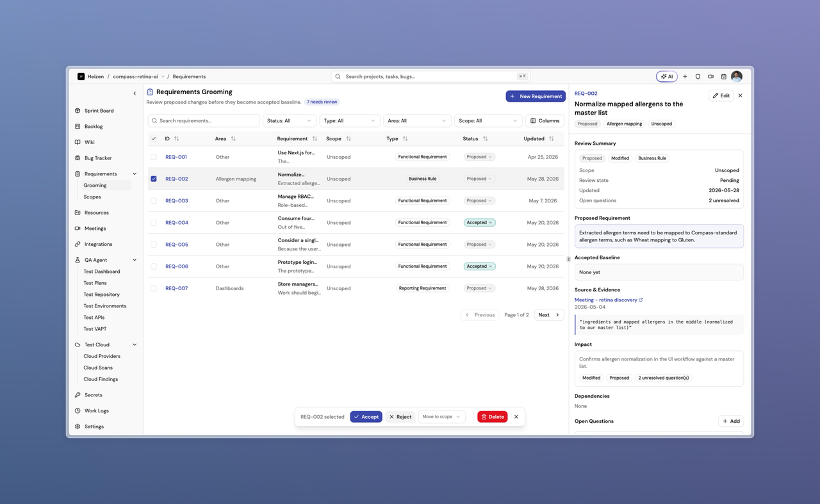The image size is (820, 504).
Task: Click the Search requirements input field
Action: tap(204, 120)
